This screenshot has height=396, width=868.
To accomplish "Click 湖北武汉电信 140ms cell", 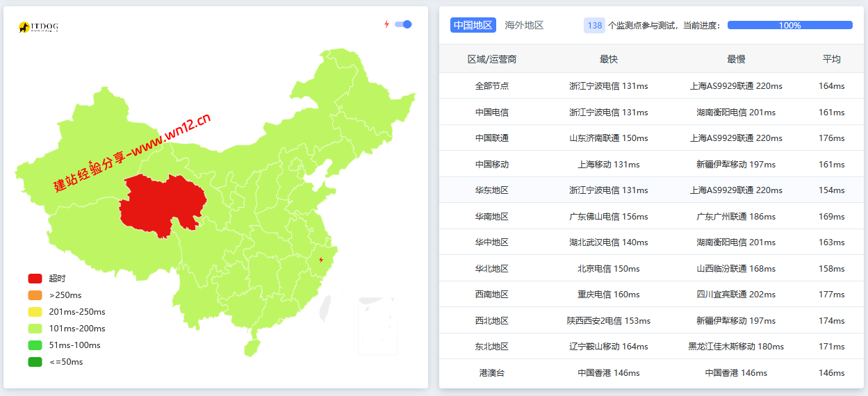I will [609, 242].
